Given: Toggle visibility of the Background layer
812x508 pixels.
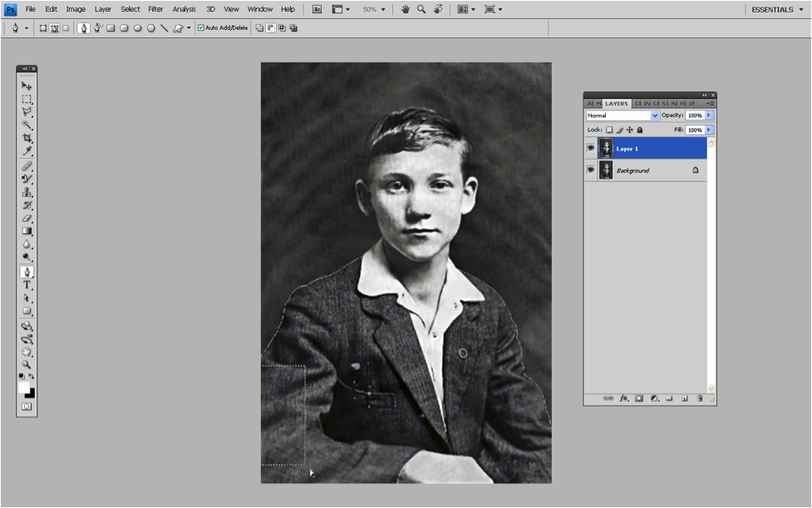Looking at the screenshot, I should click(x=591, y=170).
